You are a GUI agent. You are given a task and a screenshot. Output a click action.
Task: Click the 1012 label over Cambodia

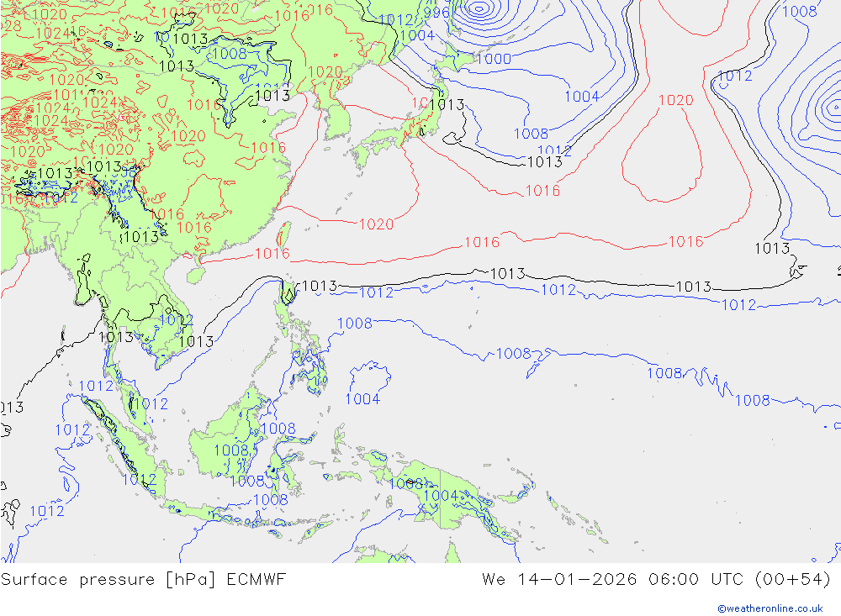(x=177, y=320)
